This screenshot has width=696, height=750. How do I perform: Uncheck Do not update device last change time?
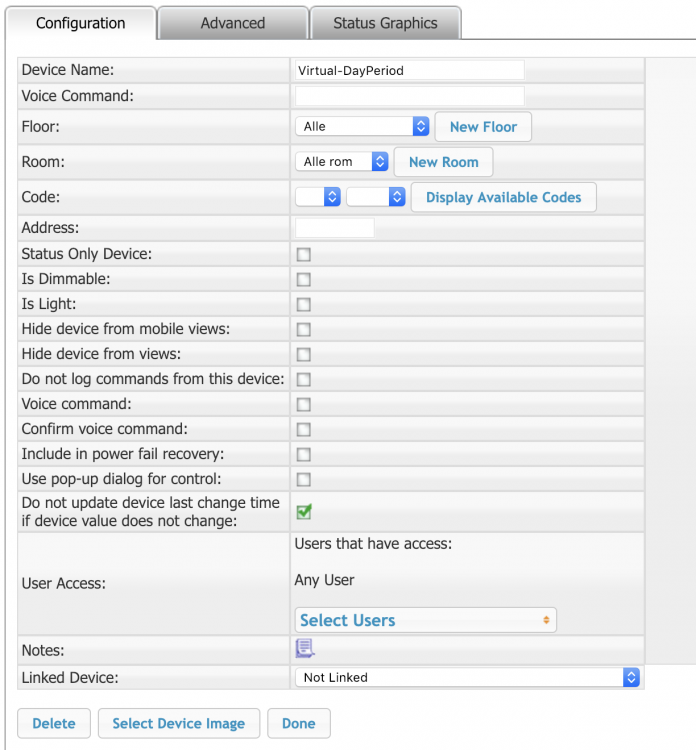point(304,511)
